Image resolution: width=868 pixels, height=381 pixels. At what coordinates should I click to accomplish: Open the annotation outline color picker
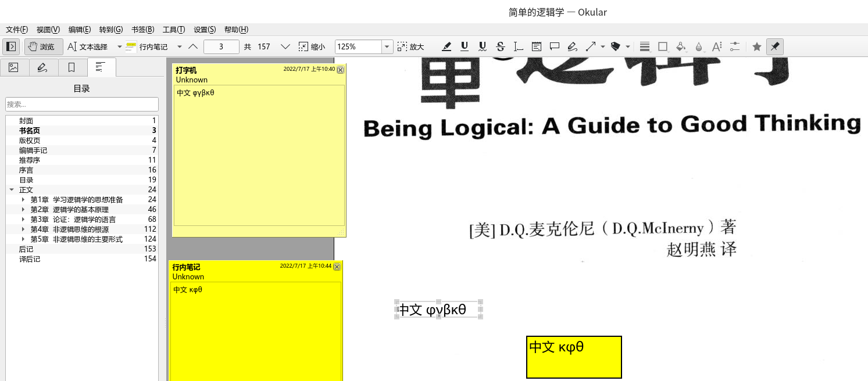pyautogui.click(x=663, y=46)
